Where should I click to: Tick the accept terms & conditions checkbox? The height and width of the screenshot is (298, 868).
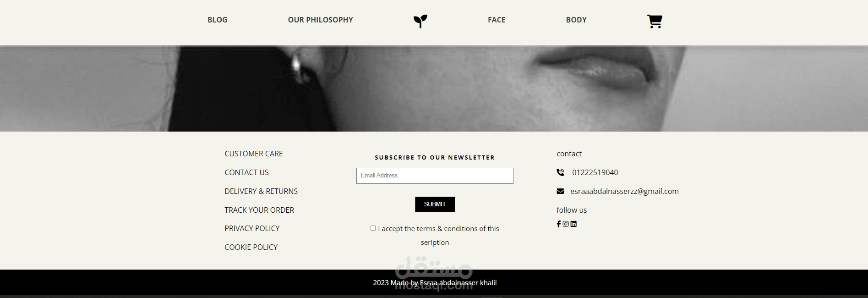coord(373,228)
